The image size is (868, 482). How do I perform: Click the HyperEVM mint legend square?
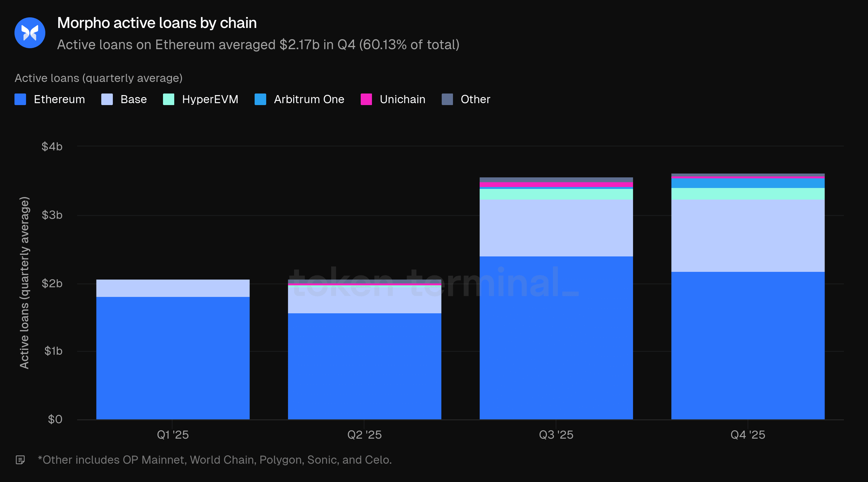tap(168, 99)
